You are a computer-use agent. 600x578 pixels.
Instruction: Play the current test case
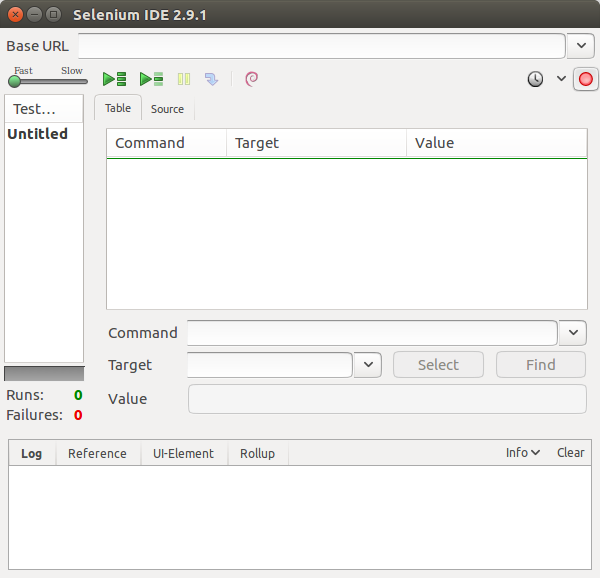[152, 79]
